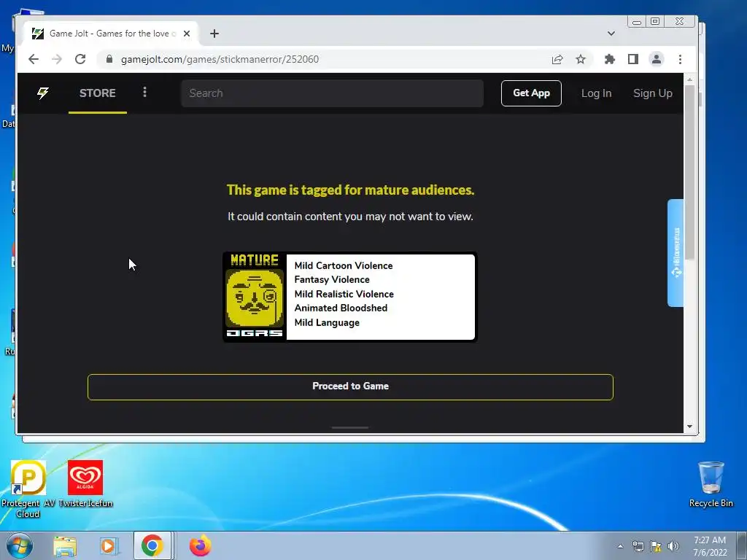Click the padlock site info icon

point(109,59)
